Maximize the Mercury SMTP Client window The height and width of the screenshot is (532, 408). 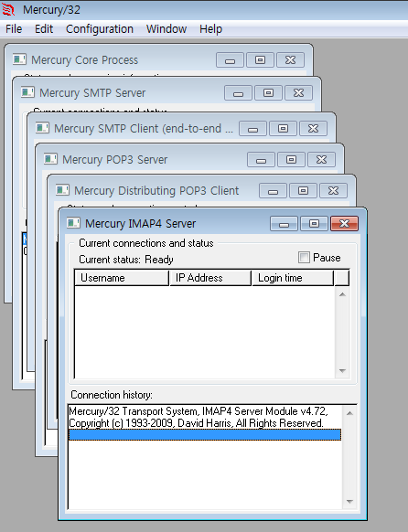pyautogui.click(x=283, y=129)
